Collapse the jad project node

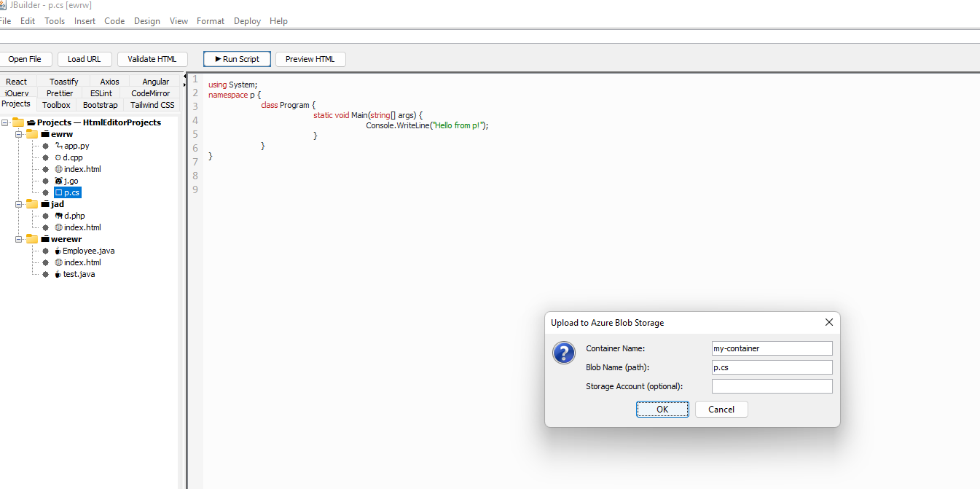[x=19, y=204]
